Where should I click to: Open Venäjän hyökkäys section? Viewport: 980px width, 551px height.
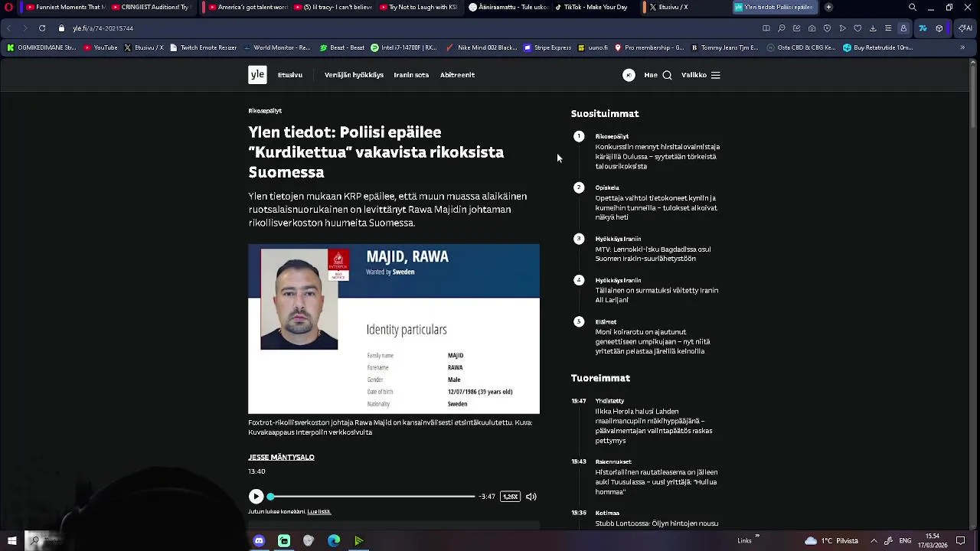tap(354, 75)
